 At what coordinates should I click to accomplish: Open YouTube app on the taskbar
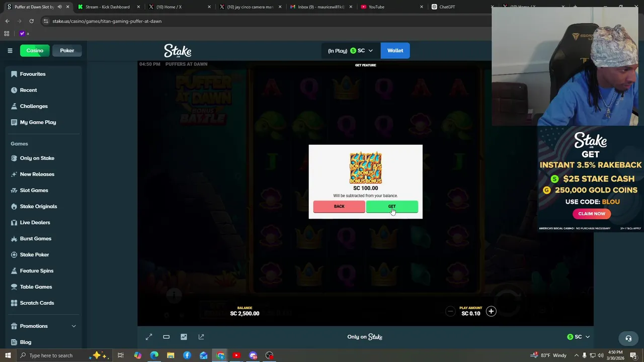[236, 355]
